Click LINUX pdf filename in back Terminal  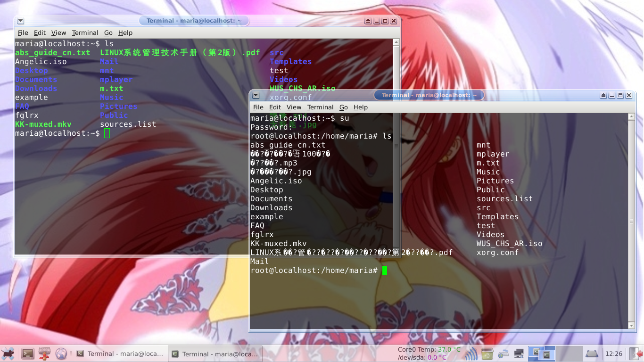(x=180, y=53)
